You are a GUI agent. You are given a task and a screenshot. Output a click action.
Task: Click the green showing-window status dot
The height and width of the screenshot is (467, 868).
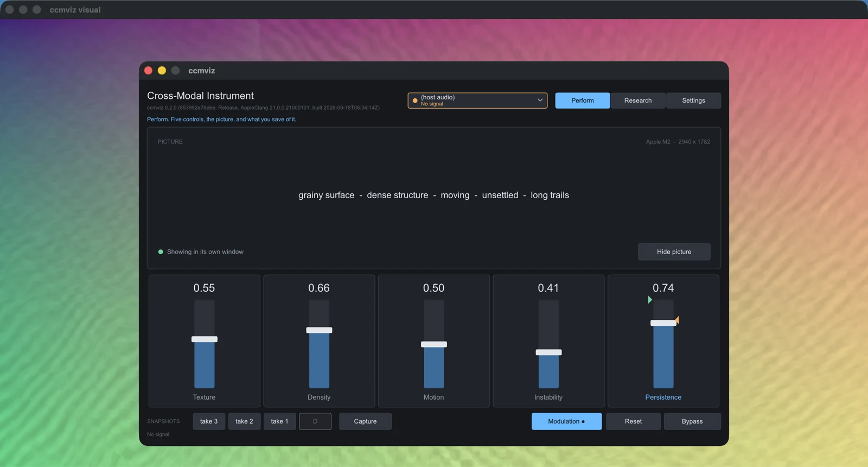tap(161, 252)
